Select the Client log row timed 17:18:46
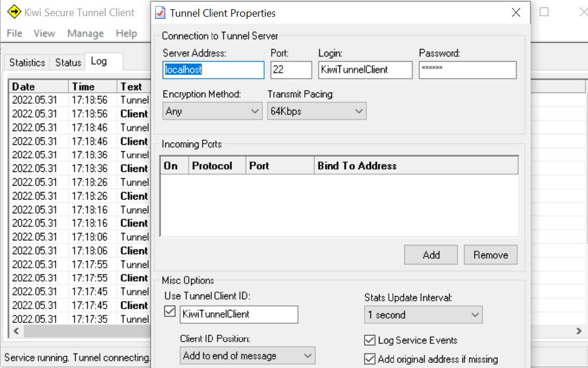588x368 pixels. coord(80,141)
